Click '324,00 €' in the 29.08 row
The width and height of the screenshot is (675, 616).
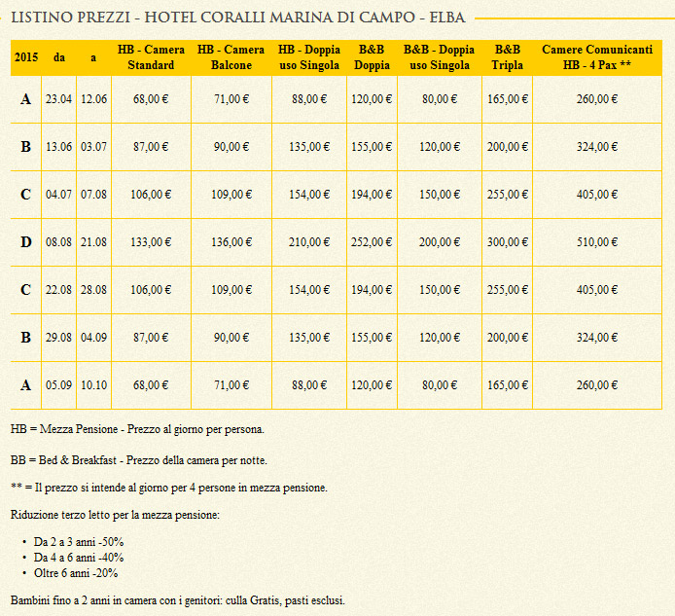coord(597,338)
